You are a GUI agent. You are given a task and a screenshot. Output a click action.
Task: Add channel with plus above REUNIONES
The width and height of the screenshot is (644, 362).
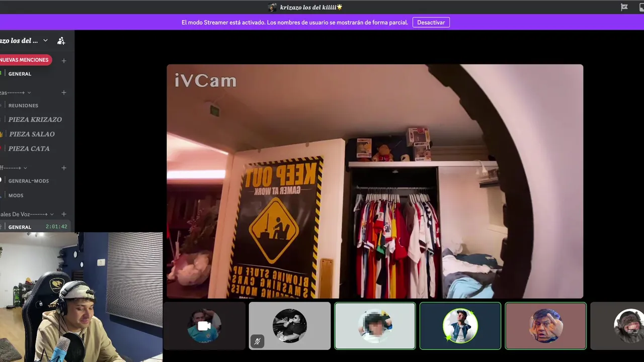pyautogui.click(x=64, y=93)
